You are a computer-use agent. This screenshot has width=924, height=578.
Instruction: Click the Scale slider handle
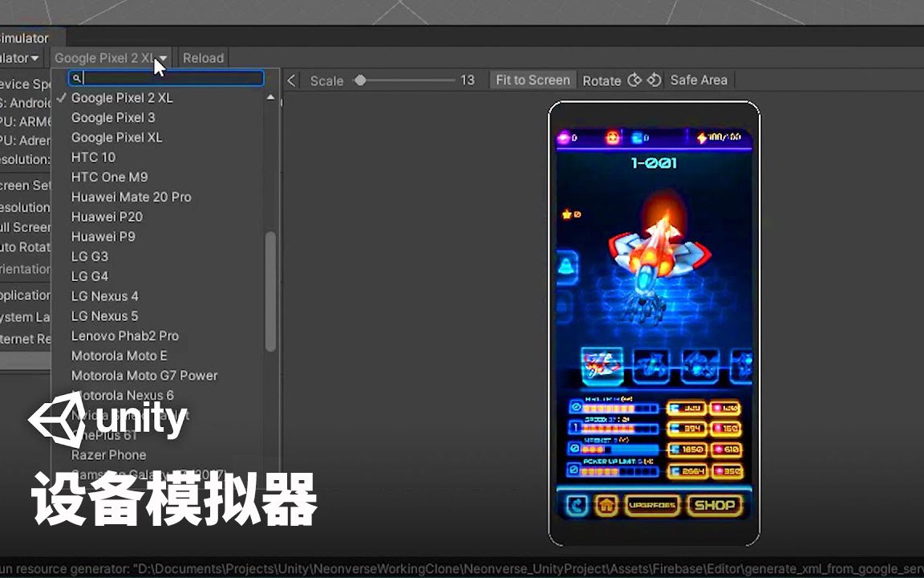point(361,80)
